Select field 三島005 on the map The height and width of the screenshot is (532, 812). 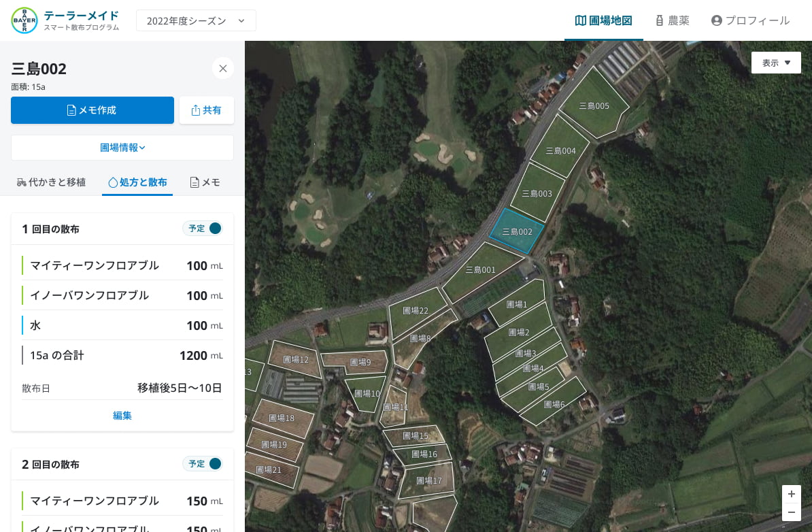pos(594,105)
